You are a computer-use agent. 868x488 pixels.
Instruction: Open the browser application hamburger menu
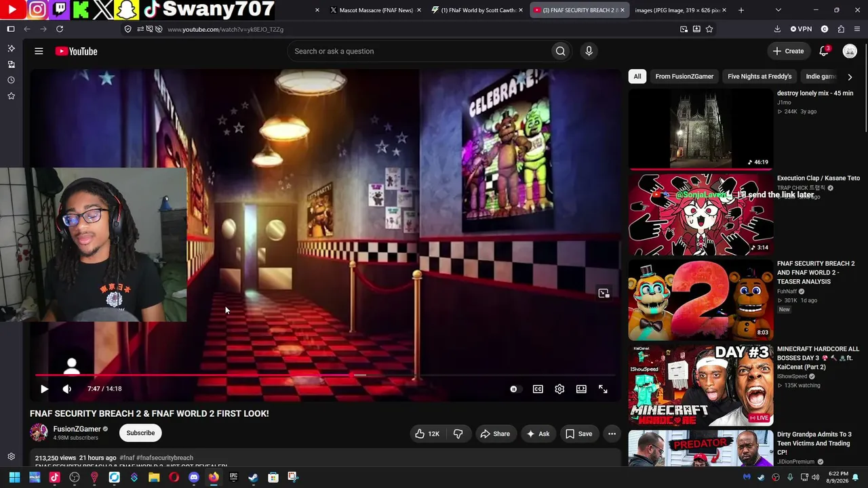(x=857, y=29)
